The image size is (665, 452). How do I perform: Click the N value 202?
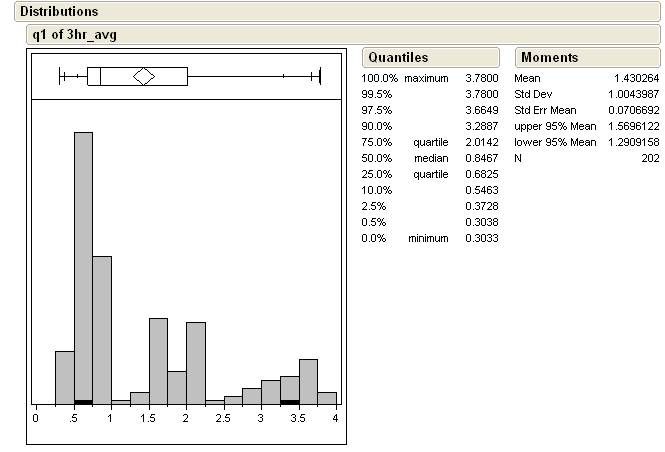pyautogui.click(x=650, y=158)
